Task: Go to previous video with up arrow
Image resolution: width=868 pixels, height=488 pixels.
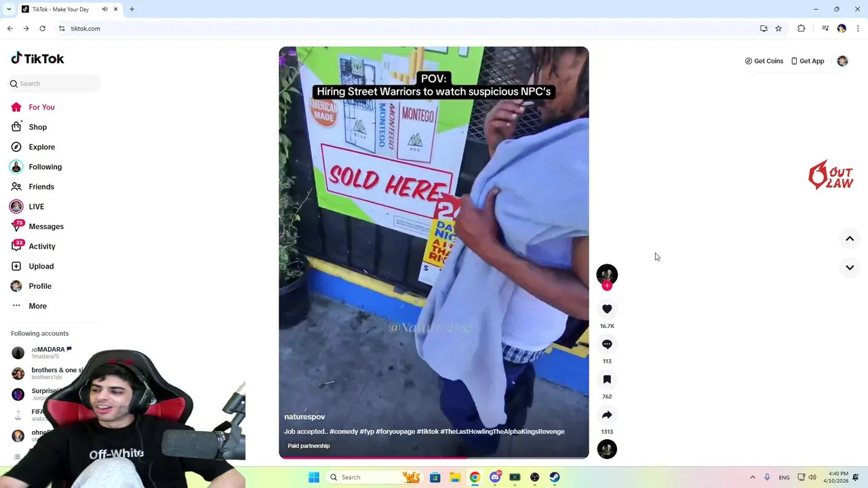Action: pos(850,239)
